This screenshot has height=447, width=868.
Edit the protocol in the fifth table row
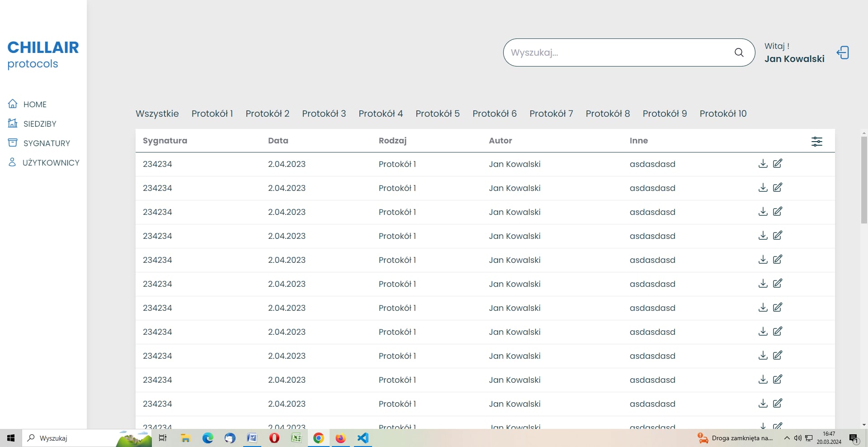click(x=778, y=259)
